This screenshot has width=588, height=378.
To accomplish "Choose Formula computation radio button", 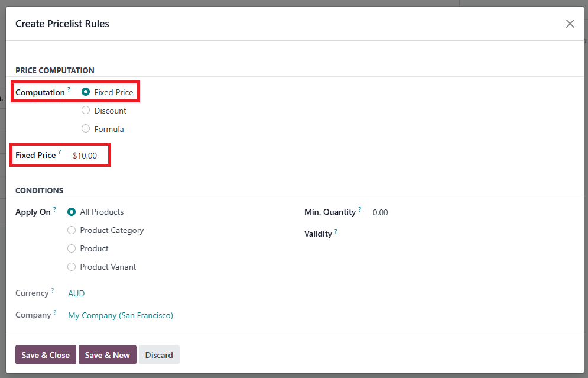I will coord(86,129).
